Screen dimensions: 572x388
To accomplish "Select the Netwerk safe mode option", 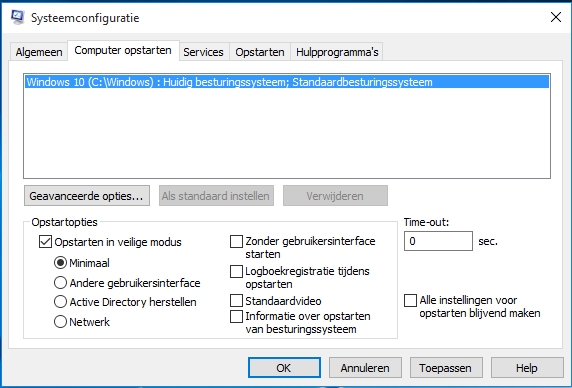I will pos(60,322).
